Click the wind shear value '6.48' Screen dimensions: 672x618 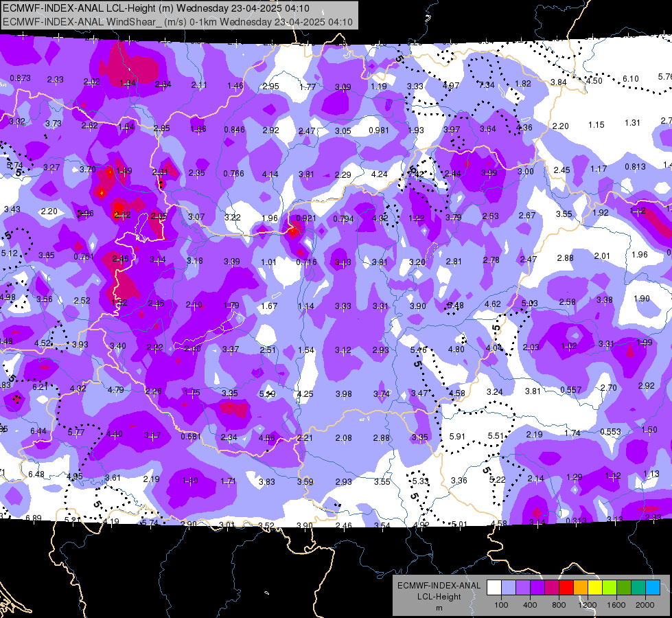[36, 474]
